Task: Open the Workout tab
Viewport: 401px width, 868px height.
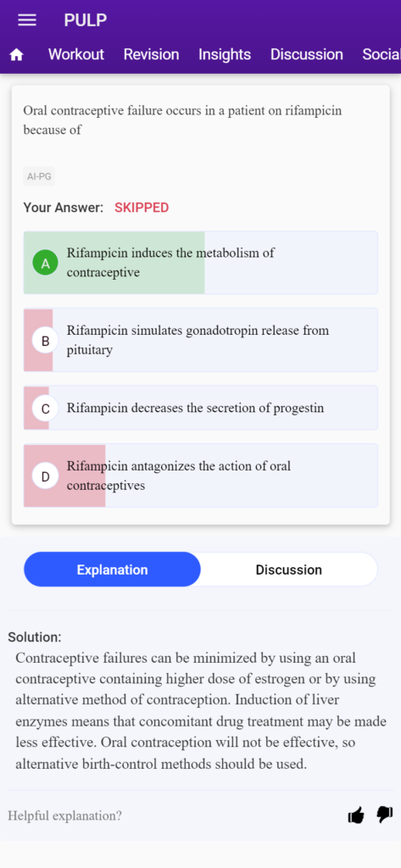Action: click(76, 54)
